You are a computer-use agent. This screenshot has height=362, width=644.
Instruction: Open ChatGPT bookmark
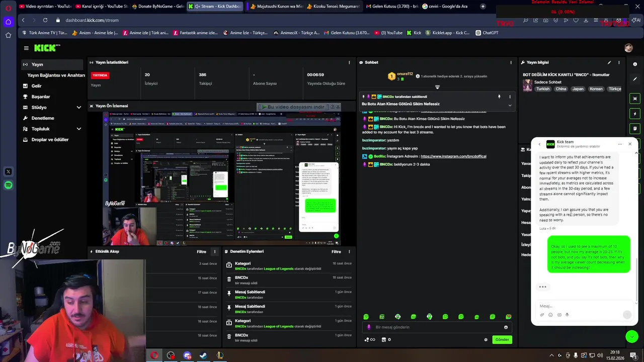point(487,33)
